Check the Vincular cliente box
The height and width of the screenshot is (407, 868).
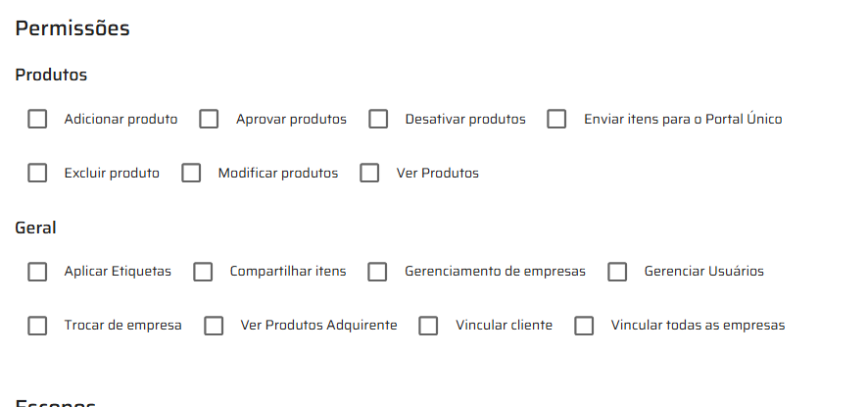point(428,326)
